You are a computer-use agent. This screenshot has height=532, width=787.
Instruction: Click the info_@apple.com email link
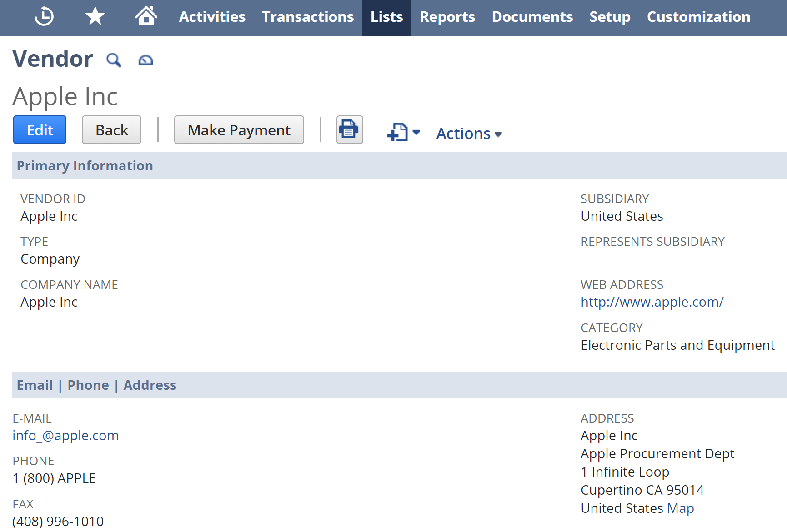coord(65,435)
